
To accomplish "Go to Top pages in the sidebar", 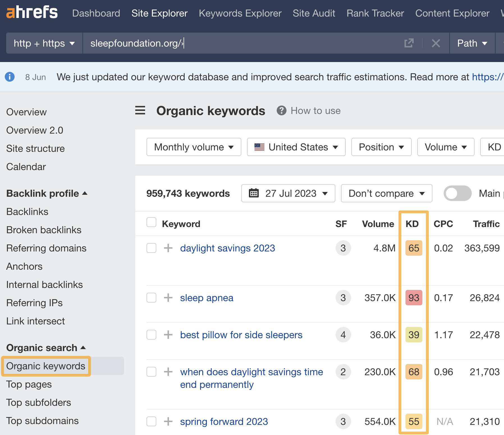I will click(29, 384).
